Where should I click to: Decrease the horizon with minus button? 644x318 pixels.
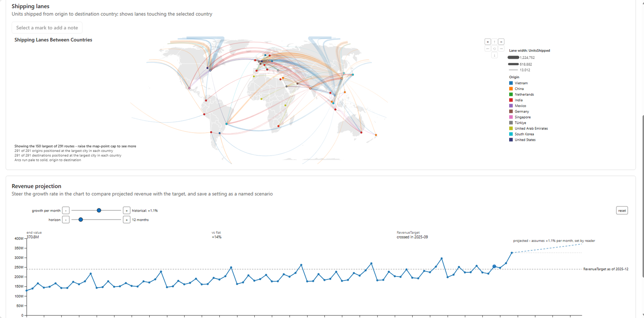point(66,220)
